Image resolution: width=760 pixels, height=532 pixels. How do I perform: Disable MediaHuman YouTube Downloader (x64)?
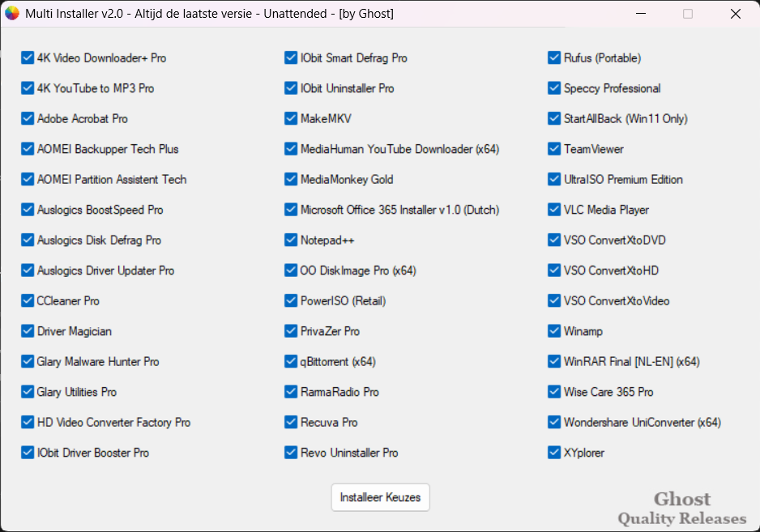291,149
